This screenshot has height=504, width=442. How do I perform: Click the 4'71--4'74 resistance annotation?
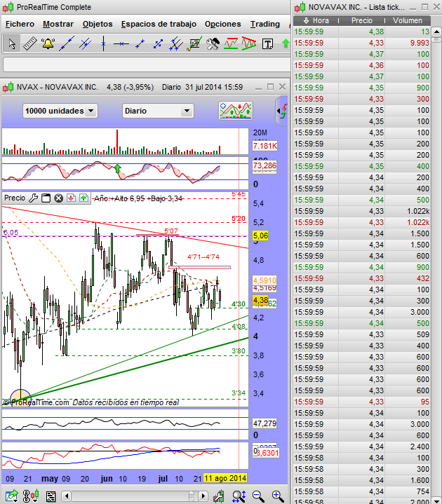203,257
